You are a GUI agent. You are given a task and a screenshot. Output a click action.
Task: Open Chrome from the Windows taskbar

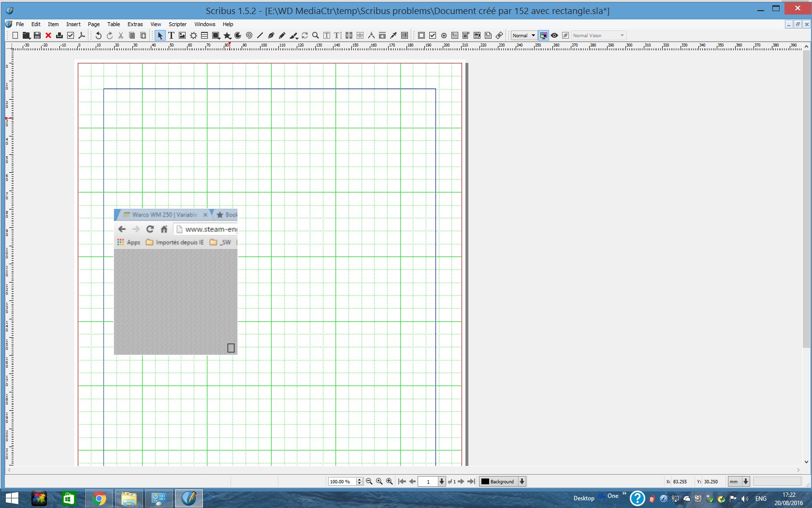point(99,498)
